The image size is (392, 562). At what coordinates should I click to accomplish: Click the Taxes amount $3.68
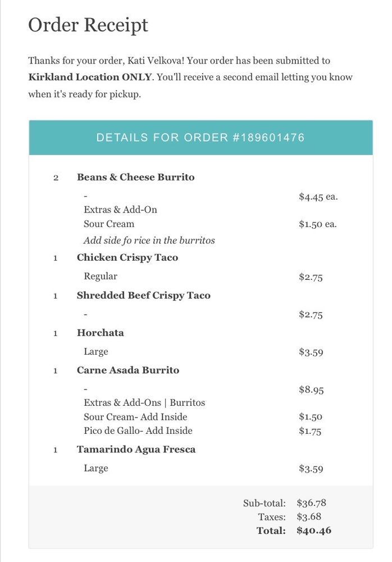[309, 516]
